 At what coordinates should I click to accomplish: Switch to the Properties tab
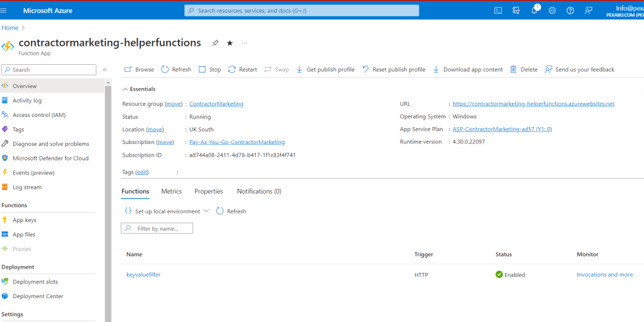click(209, 191)
